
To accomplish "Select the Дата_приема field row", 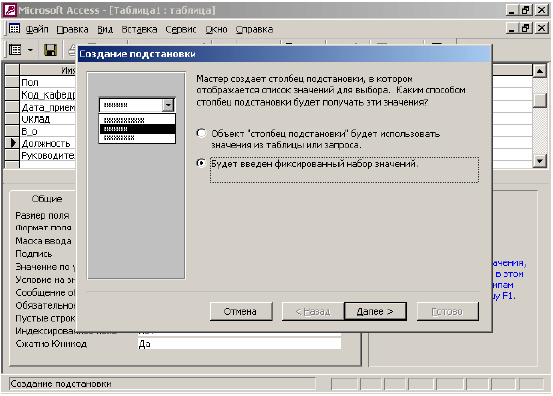I will pyautogui.click(x=48, y=107).
